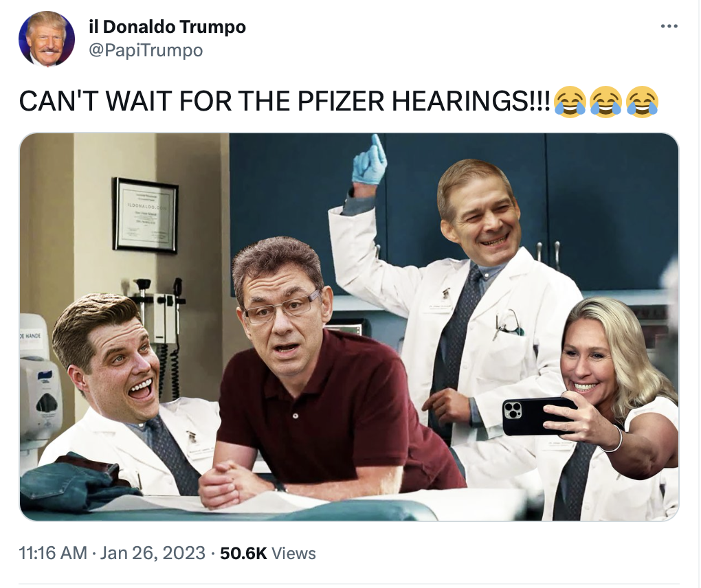Screen dimensions: 701x588
Task: Click the black smartphone in the photo
Action: (x=538, y=416)
